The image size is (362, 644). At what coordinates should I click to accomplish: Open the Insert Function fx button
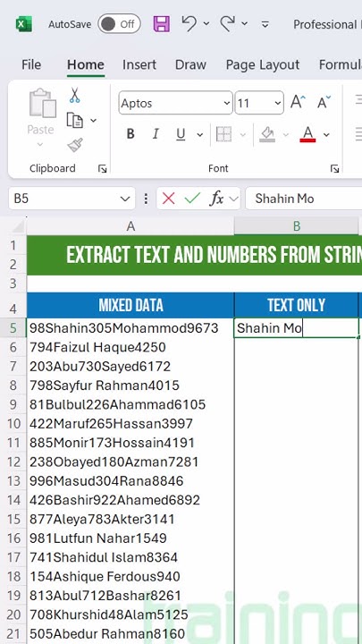tap(216, 199)
